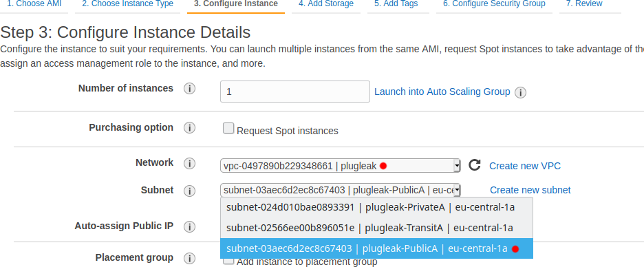Go to step 4 Add Storage
Screen dimensions: 644x267
pyautogui.click(x=326, y=3)
